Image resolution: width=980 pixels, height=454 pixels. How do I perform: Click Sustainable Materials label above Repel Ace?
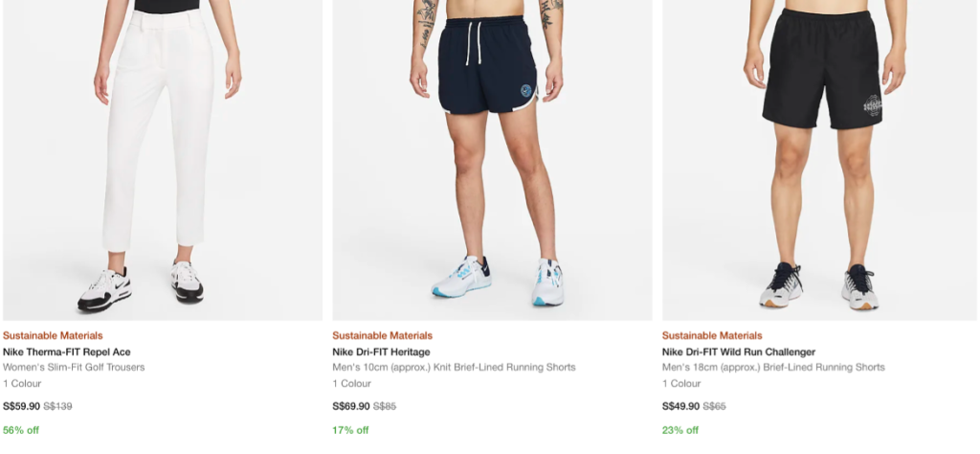53,336
